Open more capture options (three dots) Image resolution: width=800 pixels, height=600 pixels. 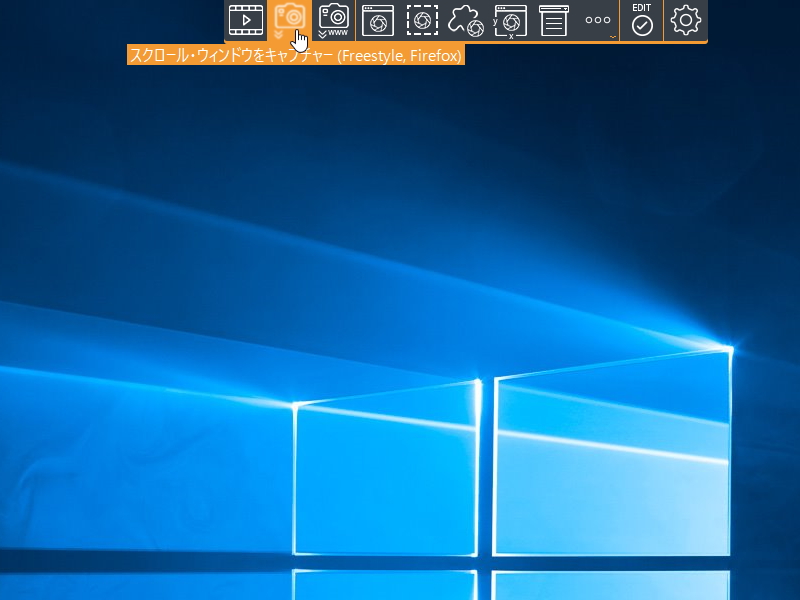coord(598,20)
